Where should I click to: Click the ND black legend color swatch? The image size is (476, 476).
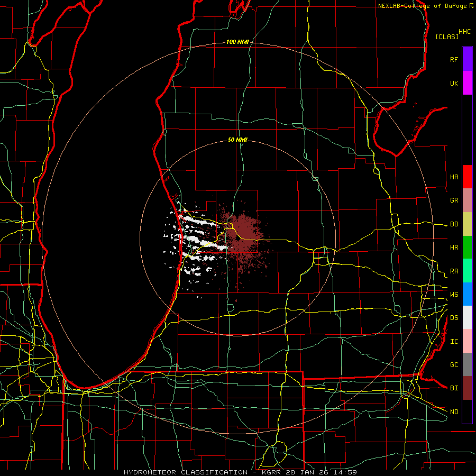coord(467,411)
